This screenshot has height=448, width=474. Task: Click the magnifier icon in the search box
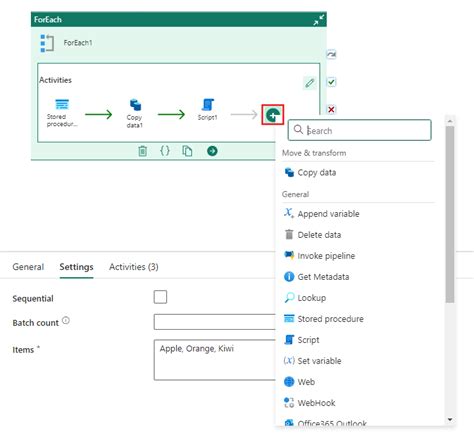[x=298, y=129]
